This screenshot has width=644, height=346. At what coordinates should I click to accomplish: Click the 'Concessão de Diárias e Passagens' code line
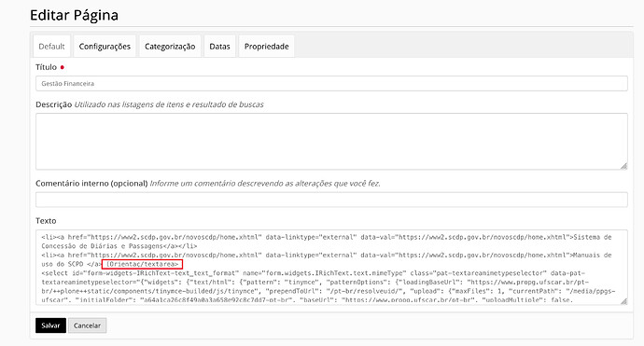(119, 246)
